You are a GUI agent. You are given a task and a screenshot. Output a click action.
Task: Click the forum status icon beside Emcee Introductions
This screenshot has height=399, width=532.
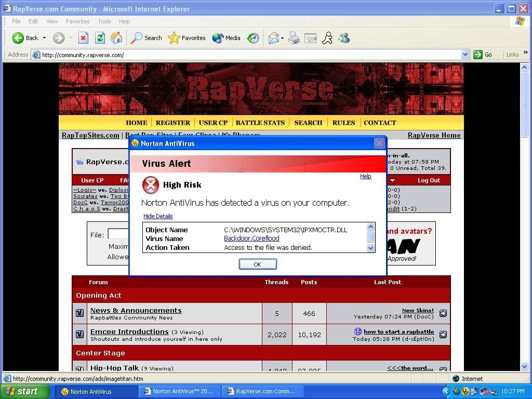pos(79,334)
